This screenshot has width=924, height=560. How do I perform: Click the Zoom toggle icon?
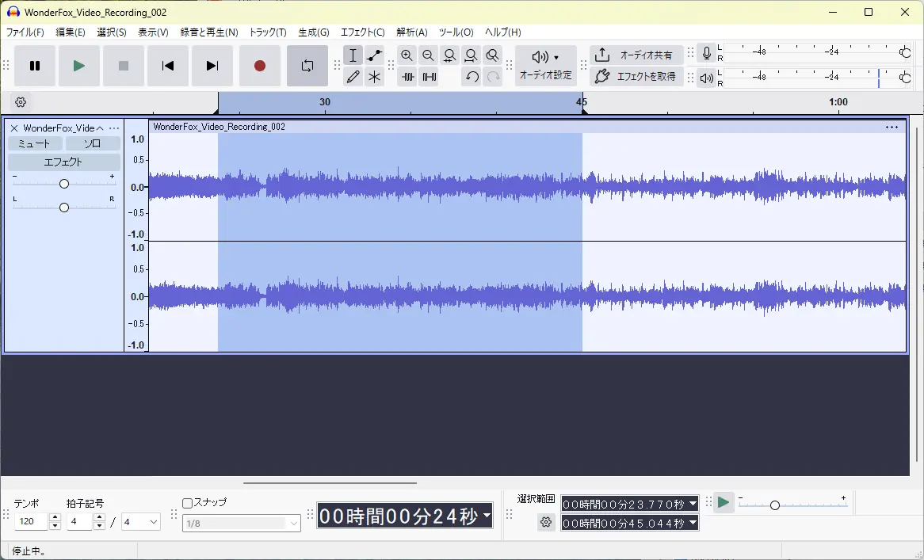pos(493,55)
